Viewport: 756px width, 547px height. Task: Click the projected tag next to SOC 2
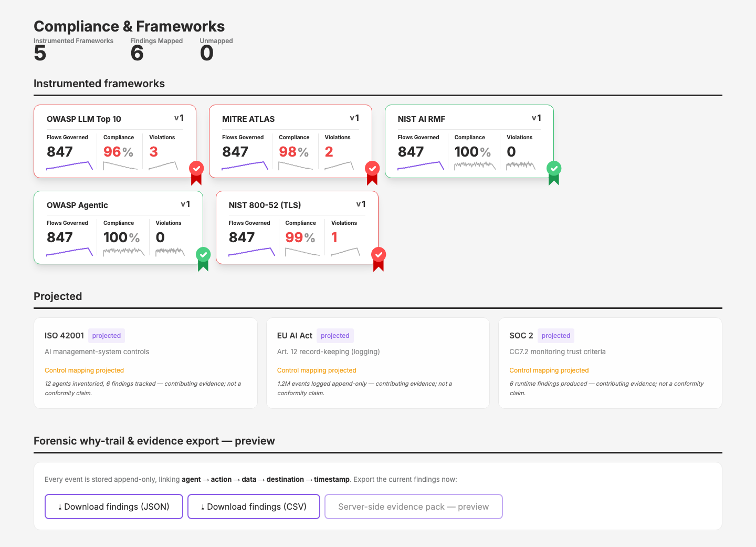pos(556,336)
